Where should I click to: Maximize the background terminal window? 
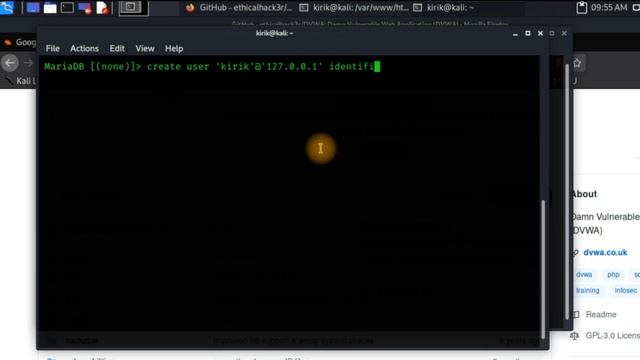pos(552,33)
